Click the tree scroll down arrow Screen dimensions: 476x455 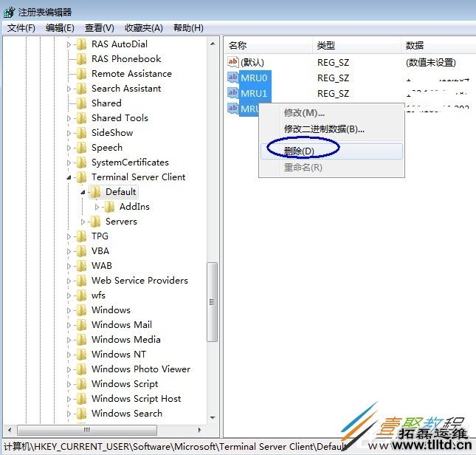pyautogui.click(x=213, y=417)
